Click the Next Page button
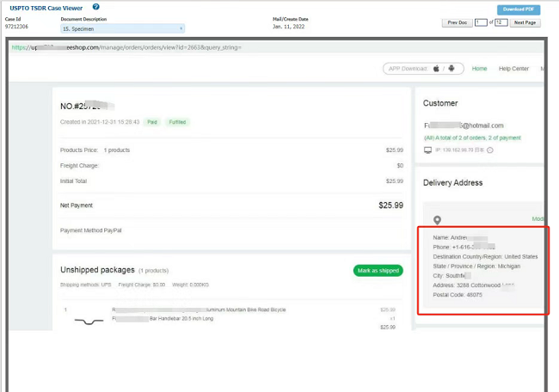559x392 pixels. [x=525, y=22]
